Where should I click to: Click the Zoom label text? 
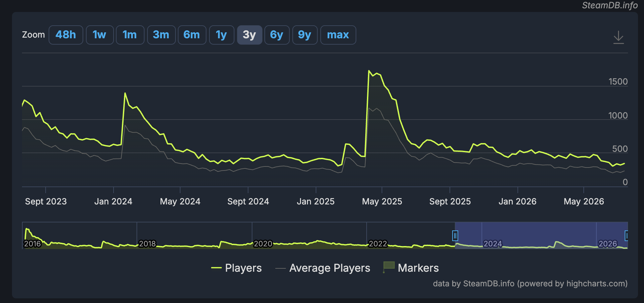[x=33, y=35]
